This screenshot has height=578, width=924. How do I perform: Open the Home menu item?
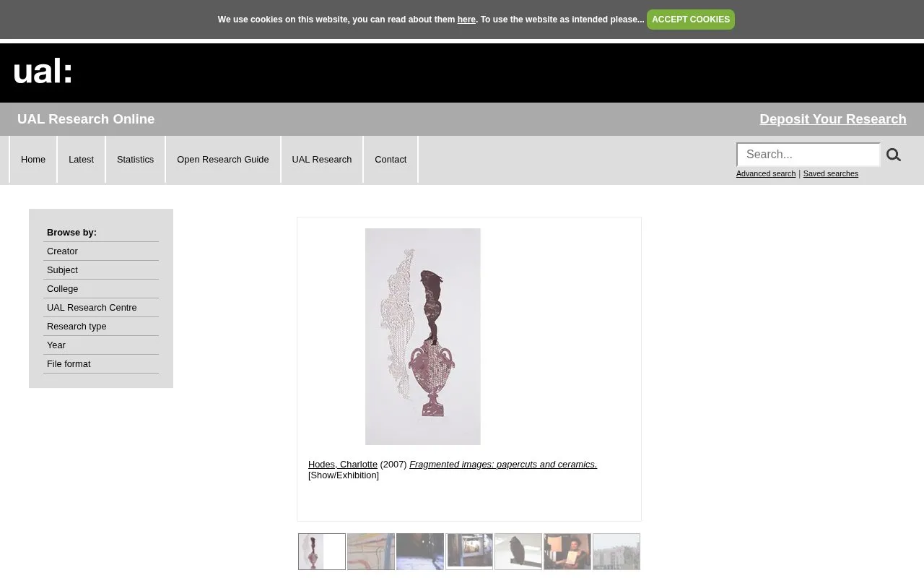pos(33,160)
